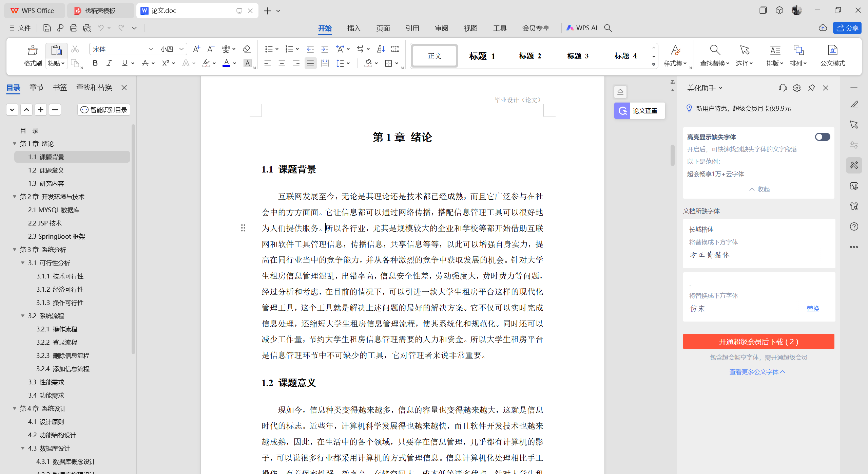Toggle 高亮显示缺失字体 switch

pos(823,137)
